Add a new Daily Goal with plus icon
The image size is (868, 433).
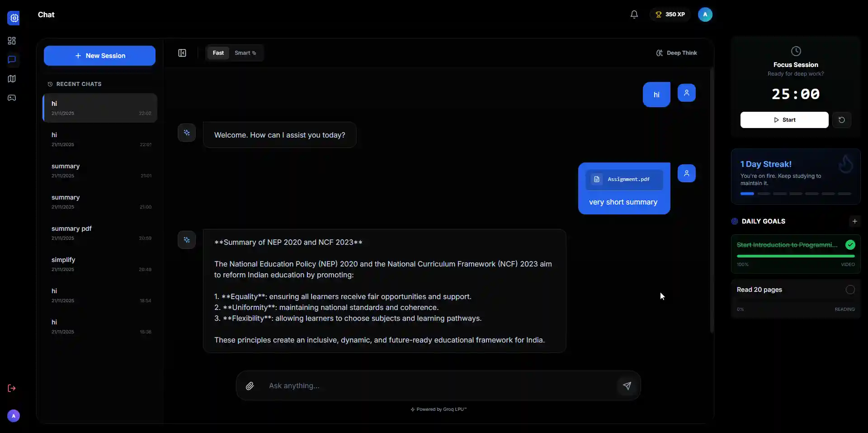(x=854, y=221)
